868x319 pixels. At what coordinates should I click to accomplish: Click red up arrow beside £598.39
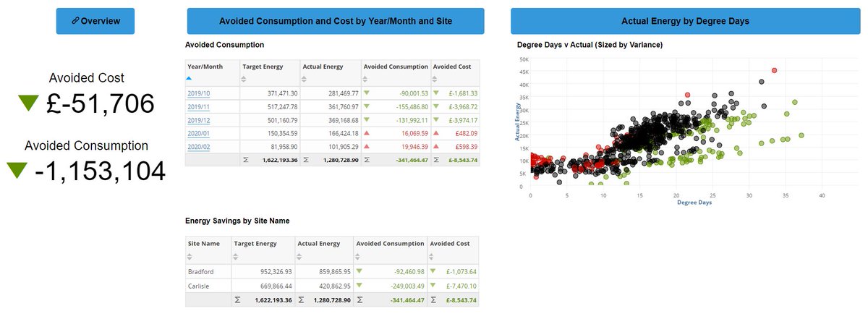pyautogui.click(x=435, y=145)
